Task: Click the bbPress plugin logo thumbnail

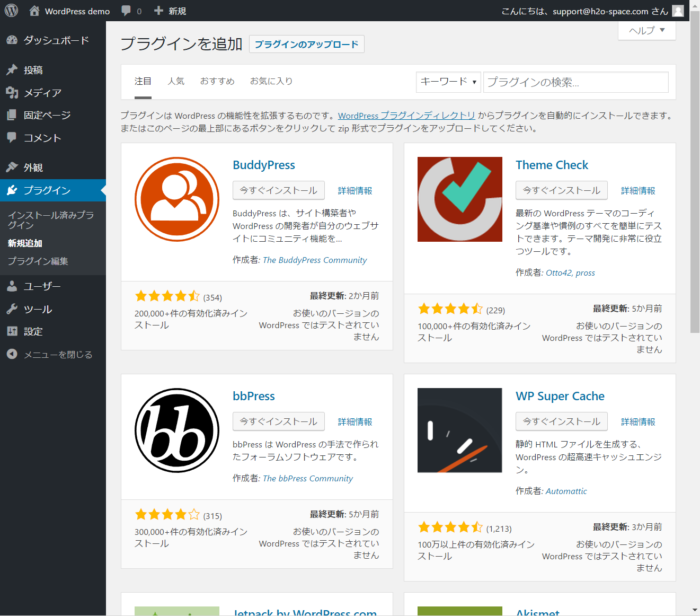Action: [x=177, y=430]
